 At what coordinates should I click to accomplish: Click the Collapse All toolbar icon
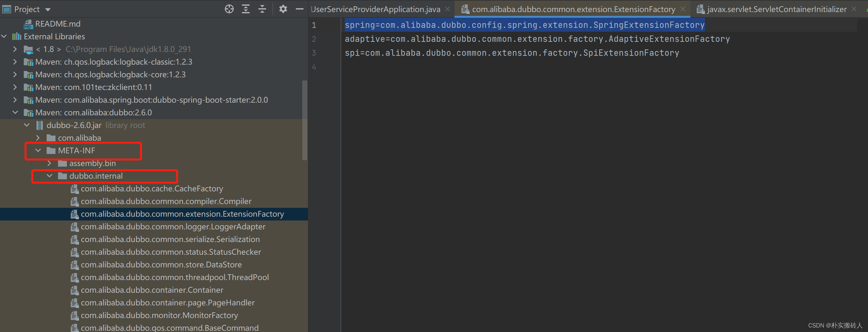pos(262,9)
